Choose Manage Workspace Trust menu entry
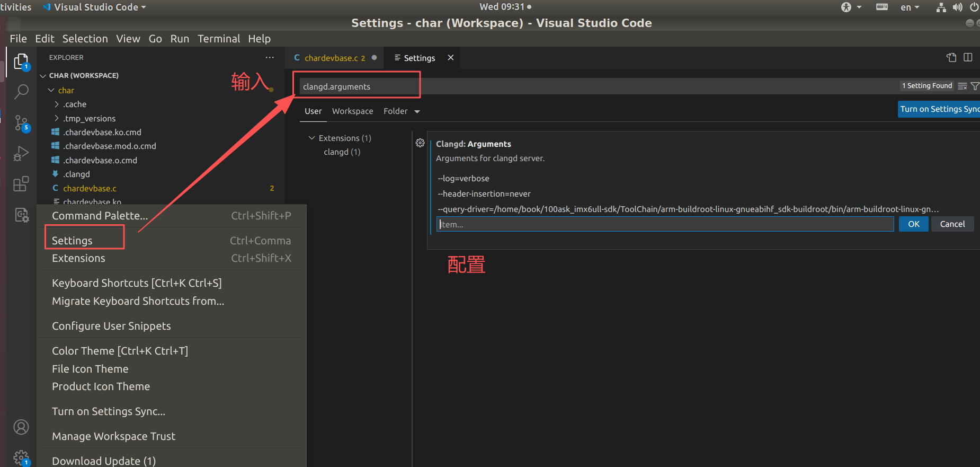This screenshot has height=467, width=980. click(172, 436)
